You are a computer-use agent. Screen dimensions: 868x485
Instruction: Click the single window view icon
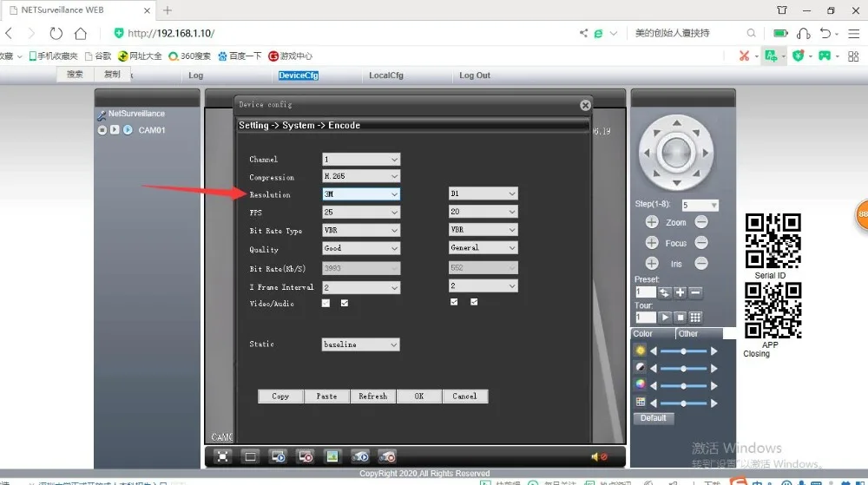point(250,456)
